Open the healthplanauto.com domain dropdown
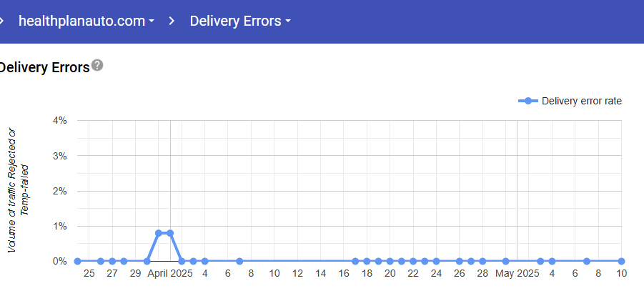644x306 pixels. tap(86, 21)
